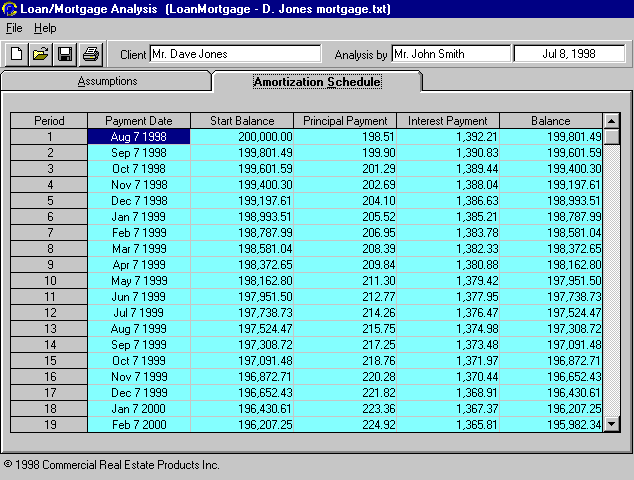Open a file with the folder icon
The height and width of the screenshot is (480, 634).
coord(40,54)
